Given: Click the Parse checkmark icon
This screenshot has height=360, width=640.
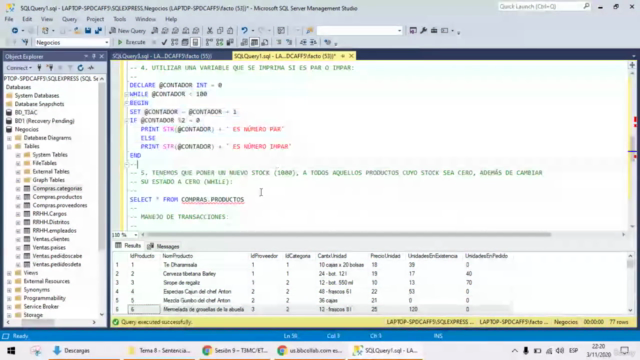Looking at the screenshot, I should (x=164, y=42).
